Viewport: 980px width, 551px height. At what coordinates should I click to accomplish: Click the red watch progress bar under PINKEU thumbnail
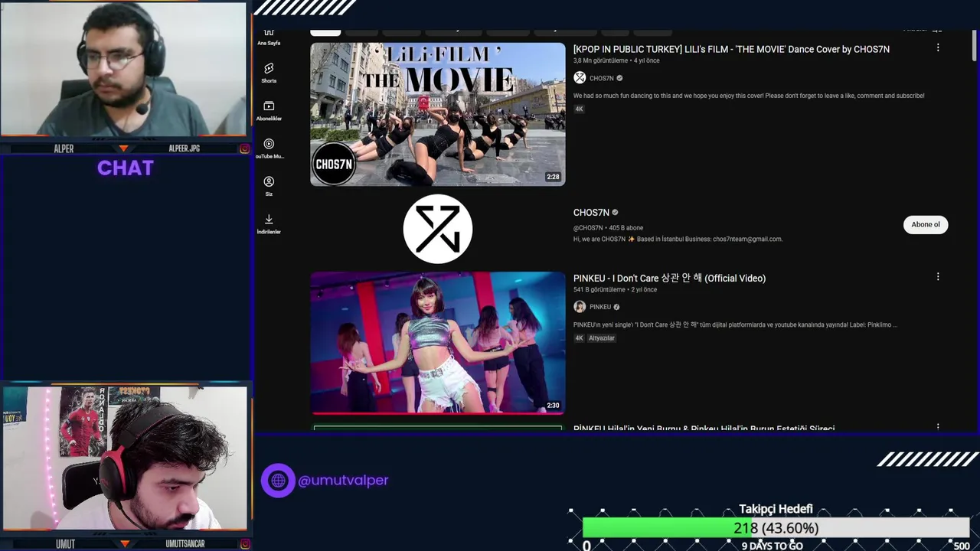point(438,413)
